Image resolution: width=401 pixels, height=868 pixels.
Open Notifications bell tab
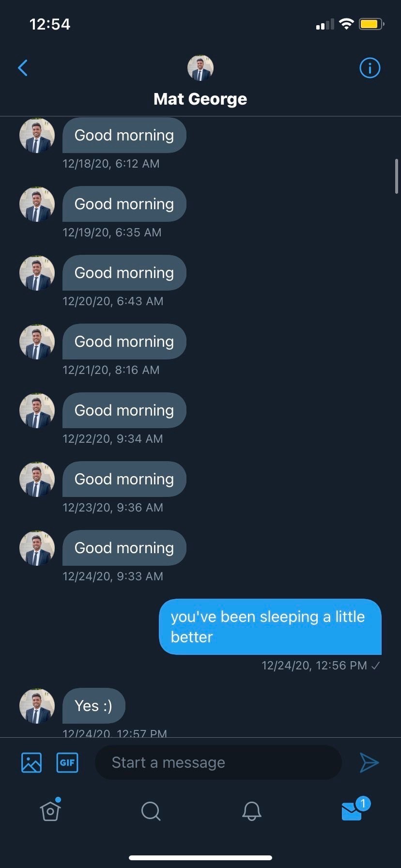click(x=251, y=810)
